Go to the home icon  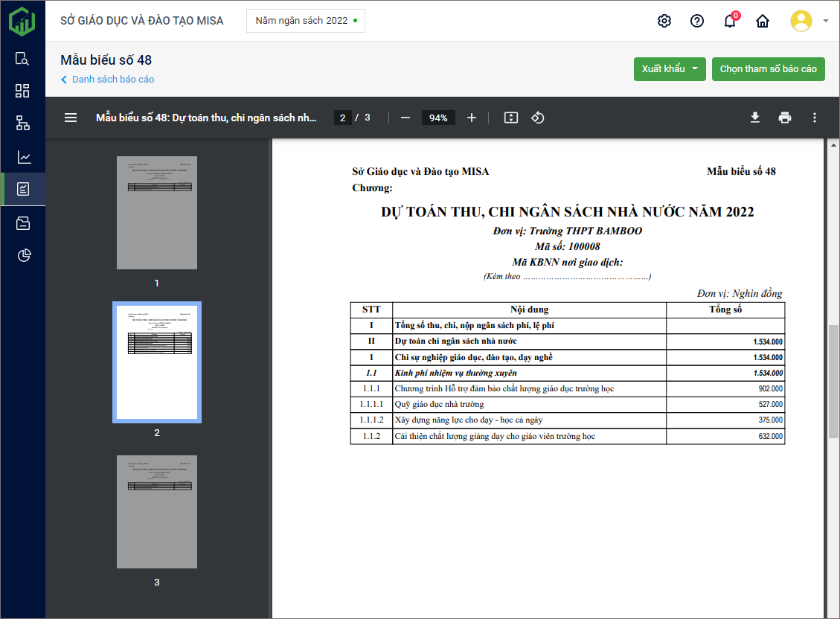click(763, 21)
